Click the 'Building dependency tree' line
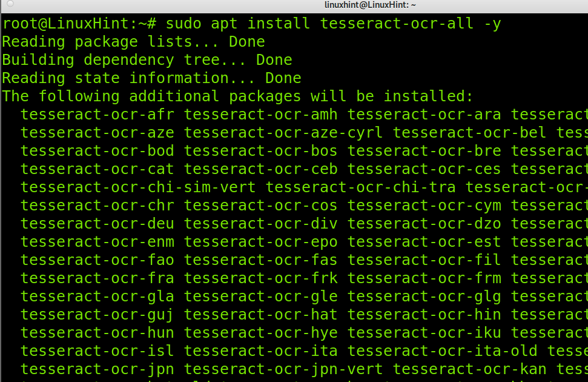Screen dimensions: 588x382 tap(147, 59)
